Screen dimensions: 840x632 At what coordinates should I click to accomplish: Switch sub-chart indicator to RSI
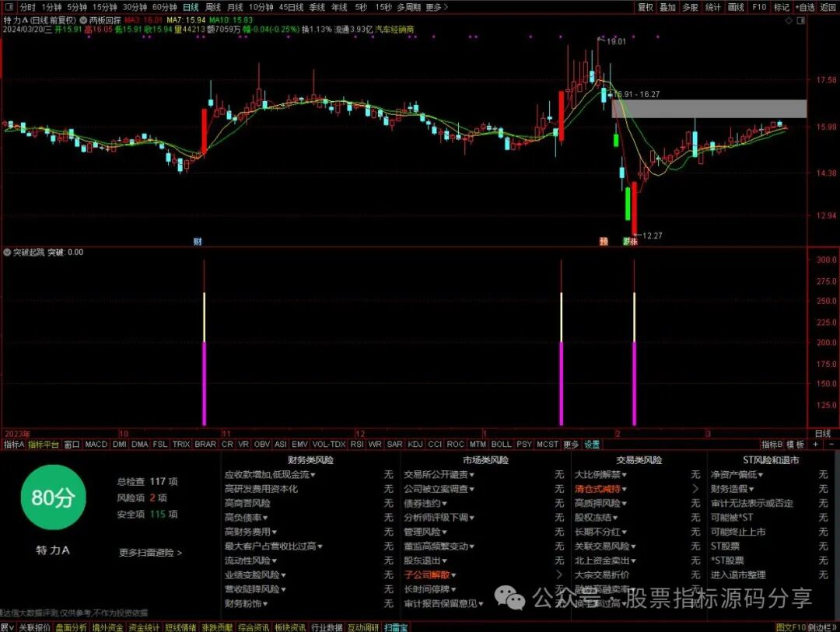357,444
